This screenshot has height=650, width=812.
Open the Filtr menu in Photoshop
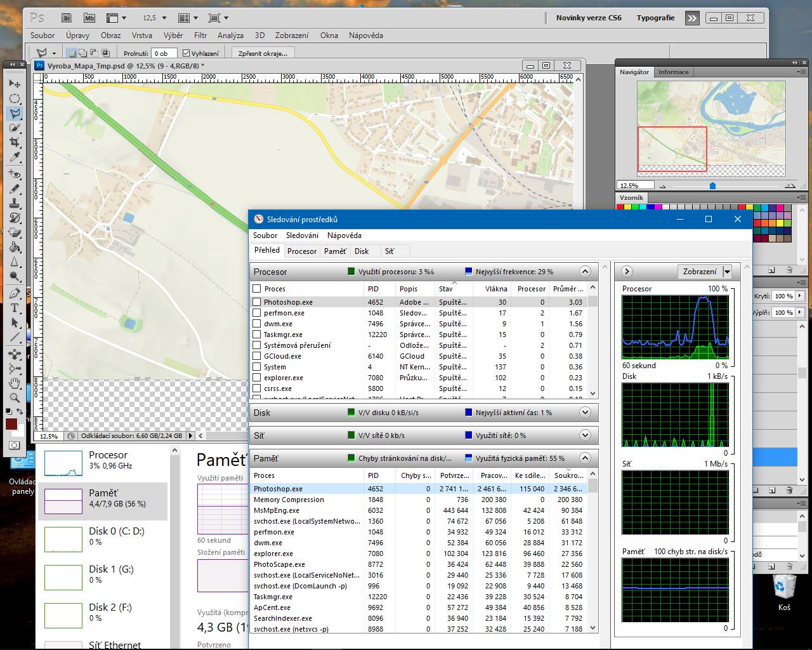pos(200,36)
